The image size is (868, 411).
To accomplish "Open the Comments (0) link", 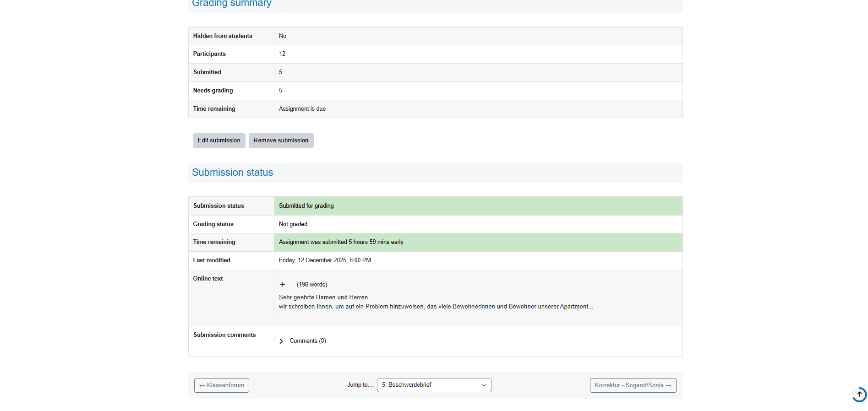I will 307,341.
